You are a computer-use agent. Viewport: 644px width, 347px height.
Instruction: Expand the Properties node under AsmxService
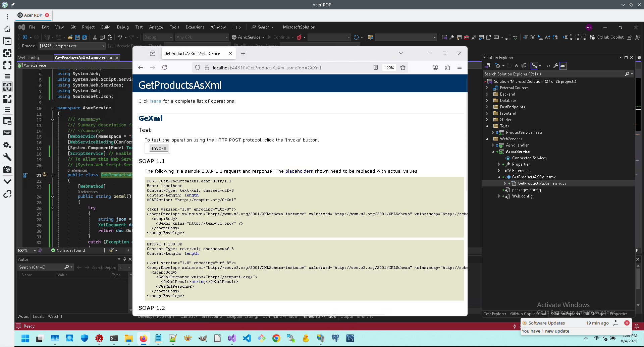(499, 164)
